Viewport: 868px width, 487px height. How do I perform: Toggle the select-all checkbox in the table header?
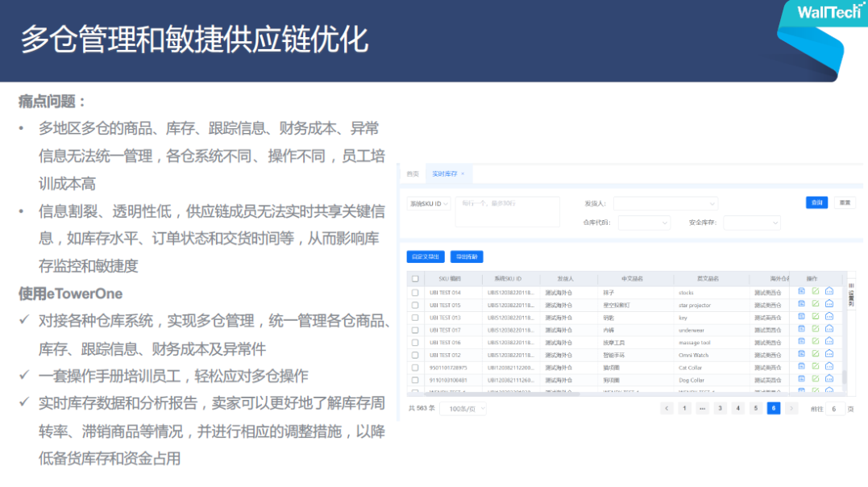click(415, 279)
